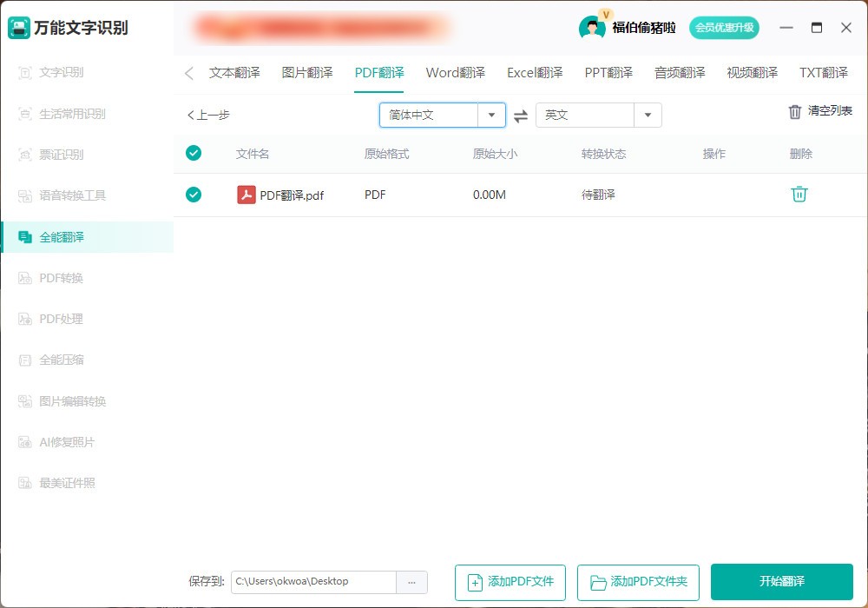Delete PDF翻译.pdf using its trash icon
The width and height of the screenshot is (868, 608).
(799, 195)
